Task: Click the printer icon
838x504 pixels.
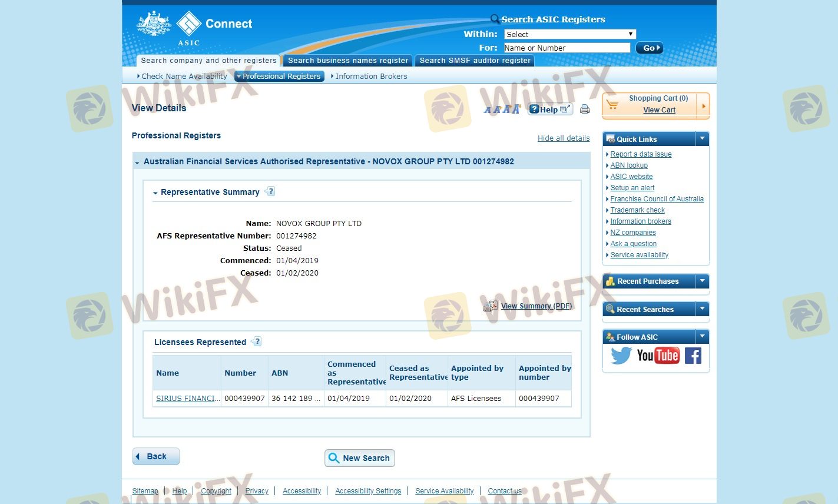Action: (585, 109)
